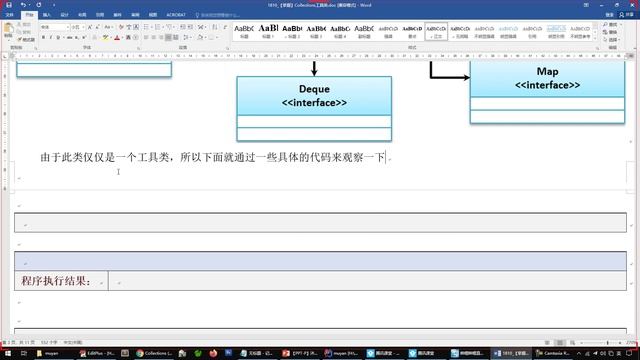Center the paragraph text

[x=153, y=38]
